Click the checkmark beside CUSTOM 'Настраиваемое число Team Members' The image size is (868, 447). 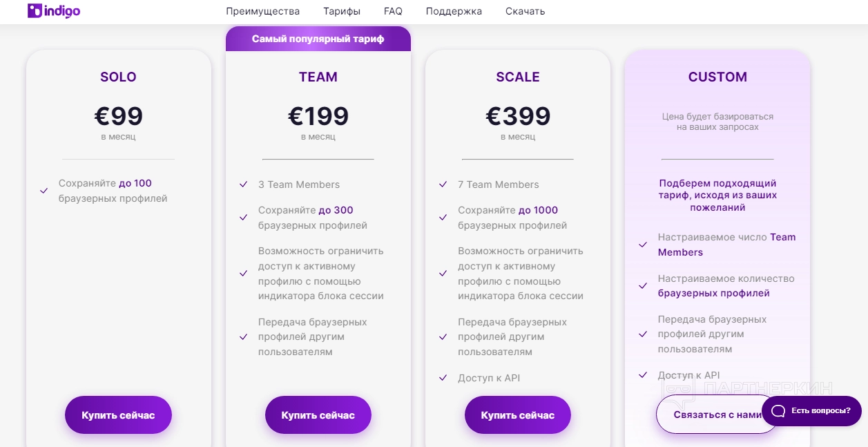click(x=643, y=245)
